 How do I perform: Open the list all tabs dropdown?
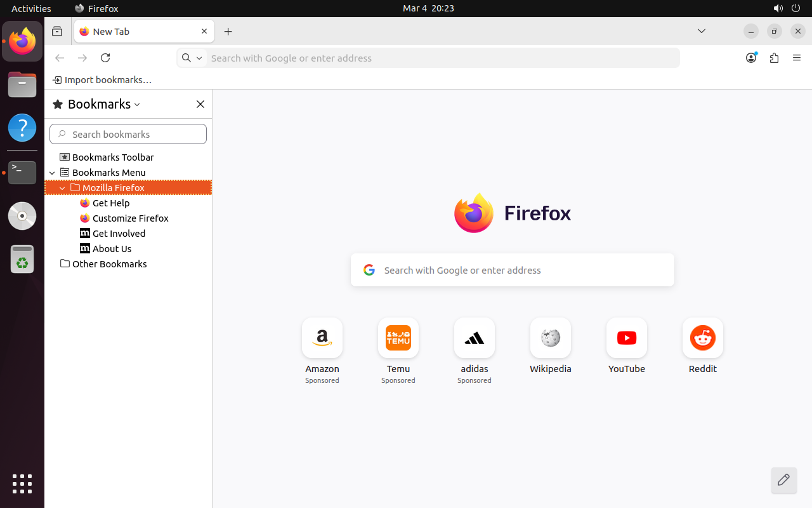click(702, 31)
